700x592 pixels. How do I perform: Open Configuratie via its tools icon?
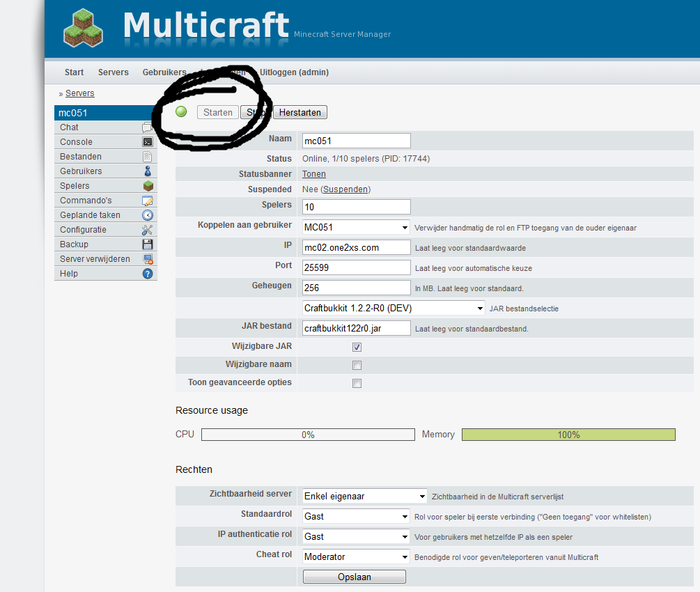tap(148, 230)
